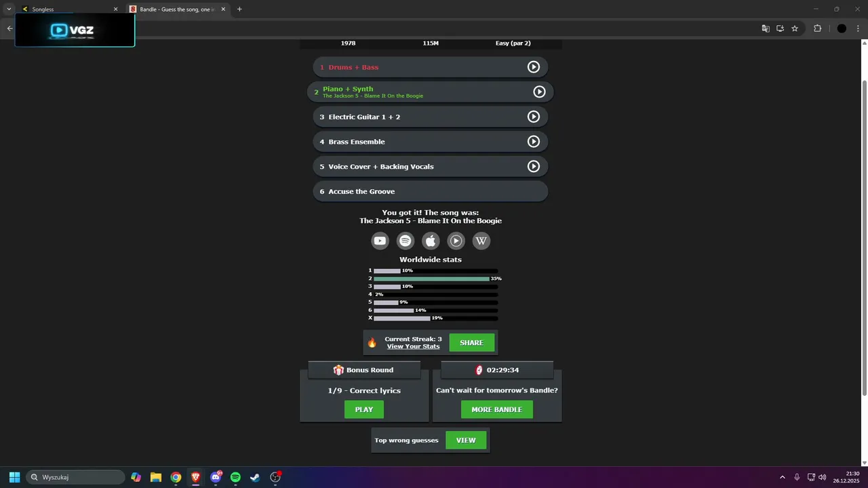This screenshot has width=868, height=488.
Task: Click the MORE BANDLE button
Action: point(497,409)
